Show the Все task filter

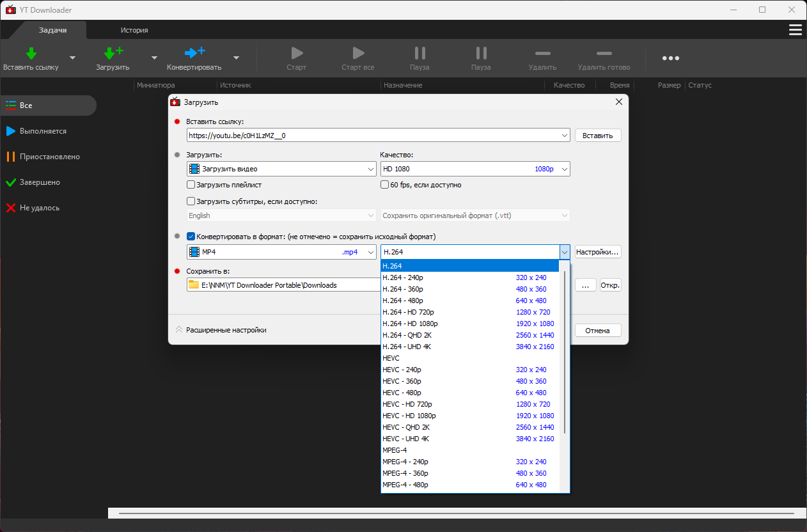coord(49,106)
